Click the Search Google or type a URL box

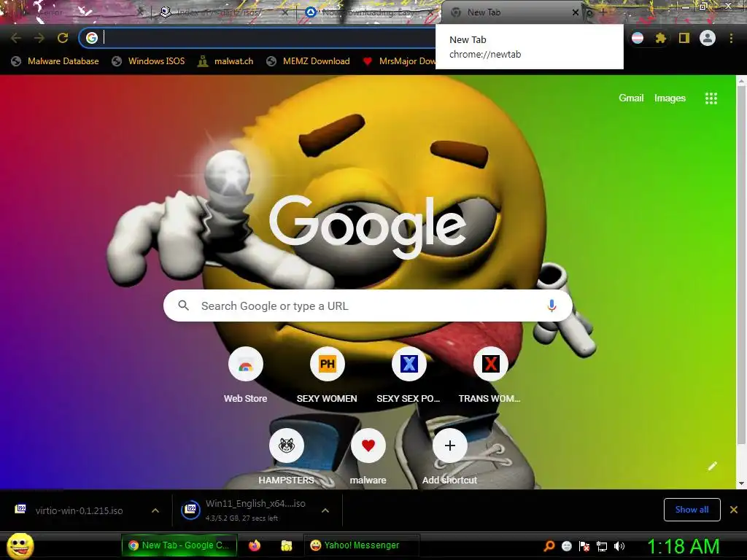tap(368, 306)
